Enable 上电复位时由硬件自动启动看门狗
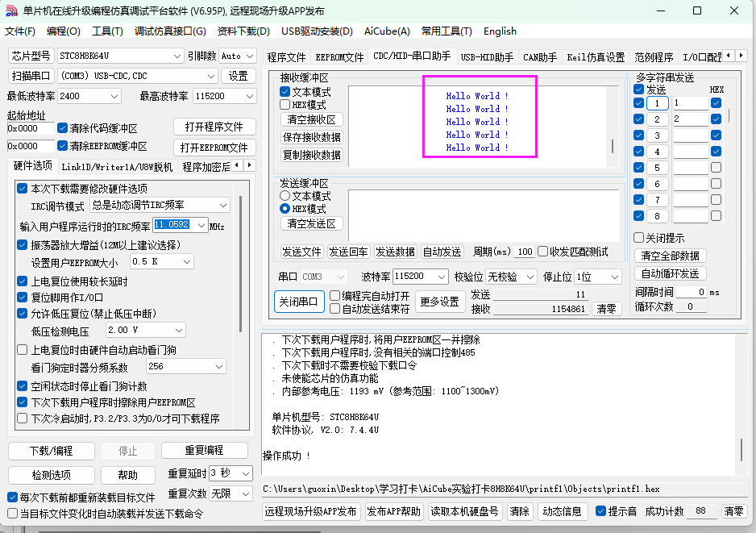 click(x=23, y=350)
